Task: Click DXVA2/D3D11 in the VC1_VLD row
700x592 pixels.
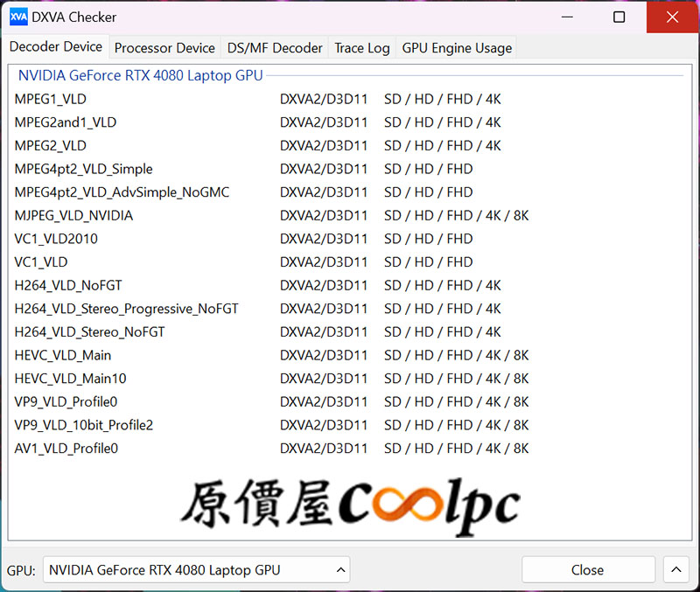Action: [324, 261]
